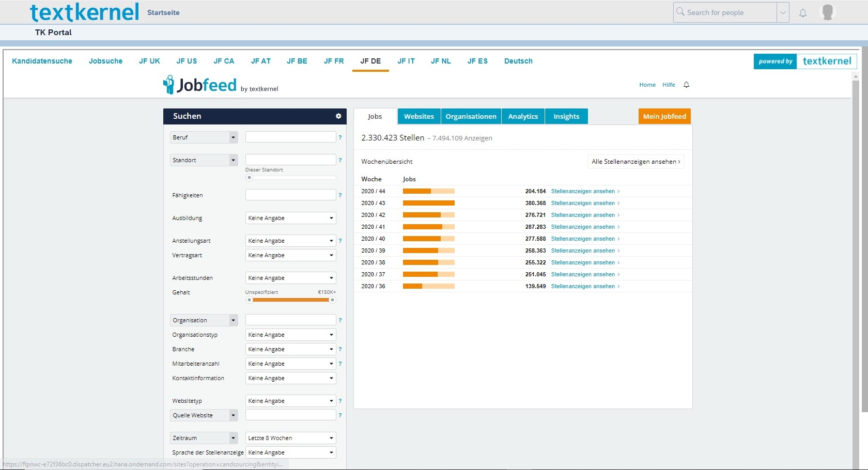Click the Gehalt slider right handle
Image resolution: width=868 pixels, height=470 pixels.
coord(332,300)
